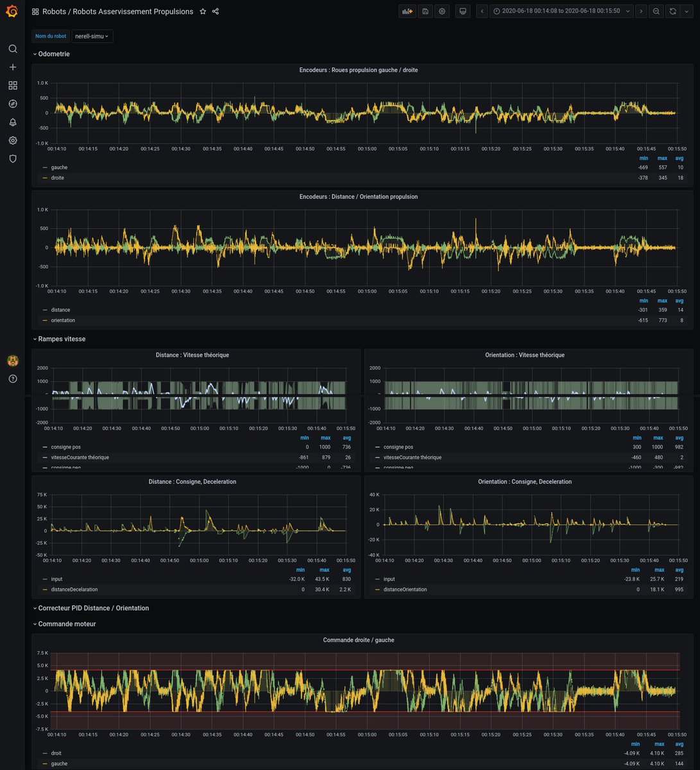
Task: Change color of droit series swatch
Action: (x=45, y=753)
